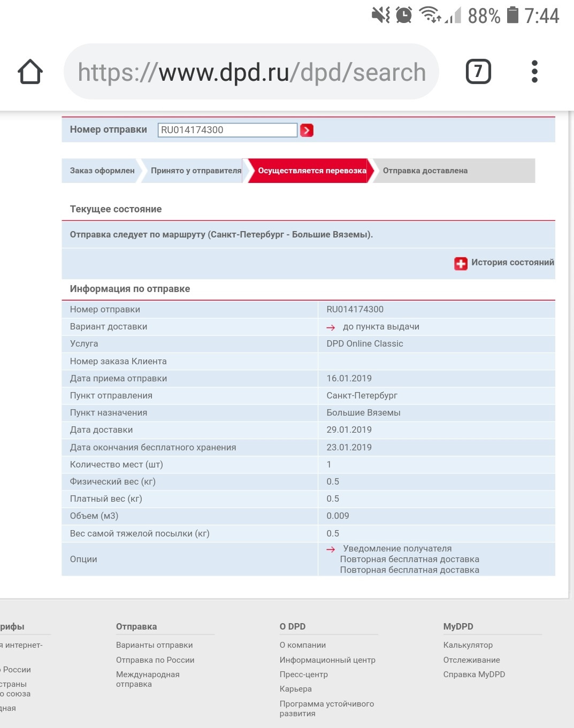Viewport: 574px width, 728px height.
Task: Click the Дата приема отправки label
Action: pos(118,379)
